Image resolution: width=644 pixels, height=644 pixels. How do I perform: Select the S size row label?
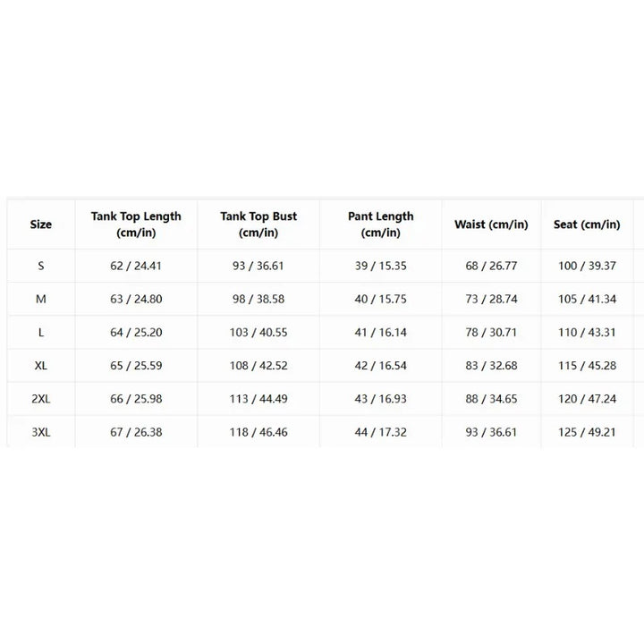click(x=40, y=266)
